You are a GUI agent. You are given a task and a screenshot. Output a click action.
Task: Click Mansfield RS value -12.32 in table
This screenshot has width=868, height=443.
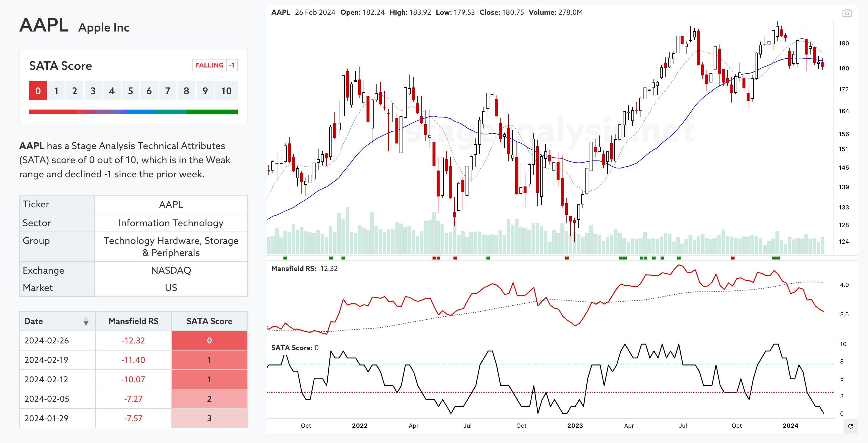pyautogui.click(x=133, y=340)
